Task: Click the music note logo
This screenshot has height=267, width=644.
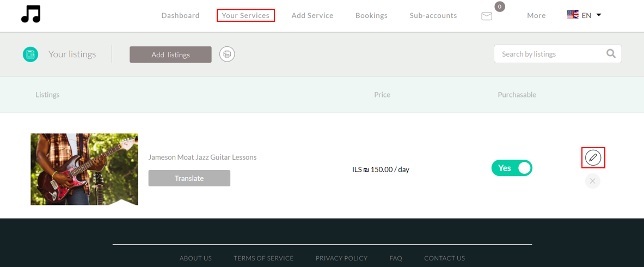Action: [31, 14]
